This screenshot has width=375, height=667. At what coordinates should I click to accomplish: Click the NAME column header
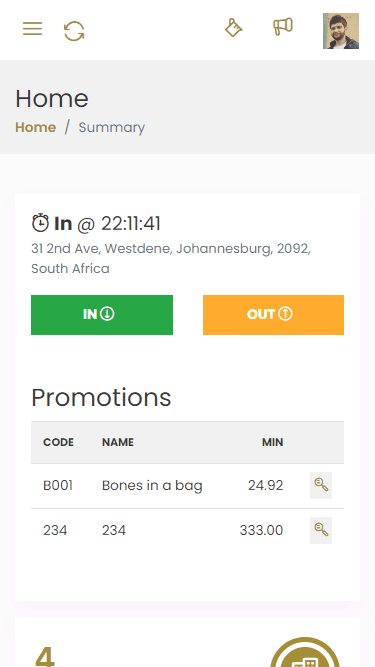[118, 442]
